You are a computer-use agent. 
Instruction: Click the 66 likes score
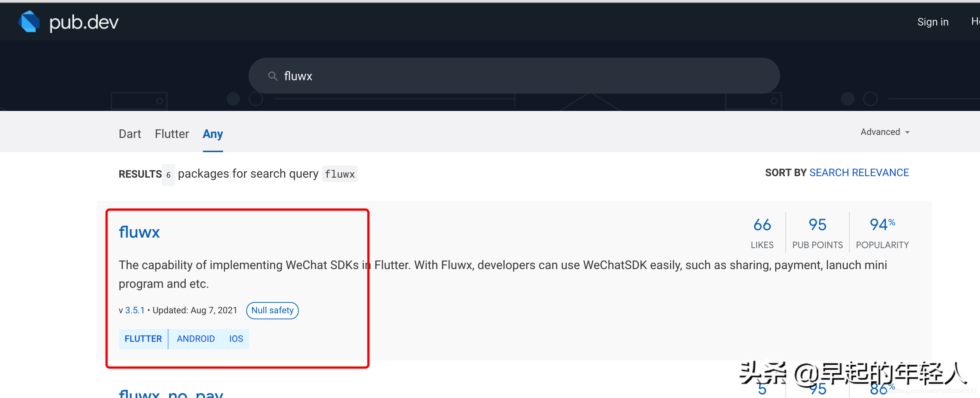tap(762, 225)
